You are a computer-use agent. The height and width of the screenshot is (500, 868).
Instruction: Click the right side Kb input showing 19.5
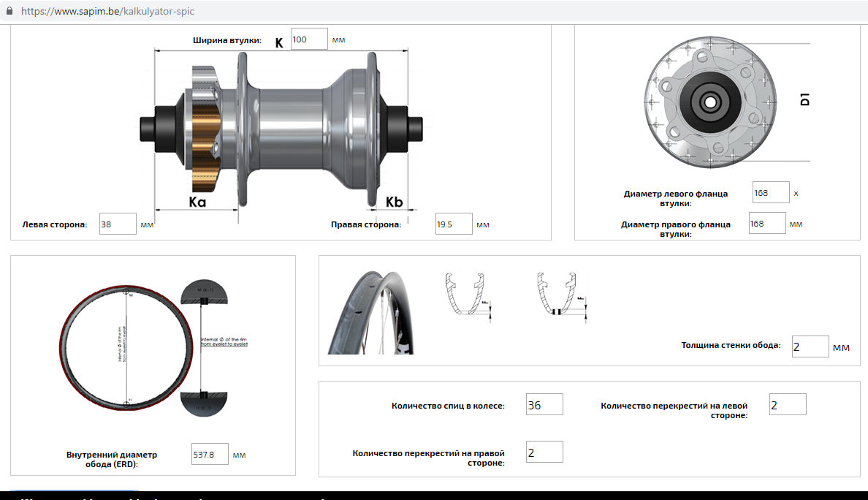453,224
